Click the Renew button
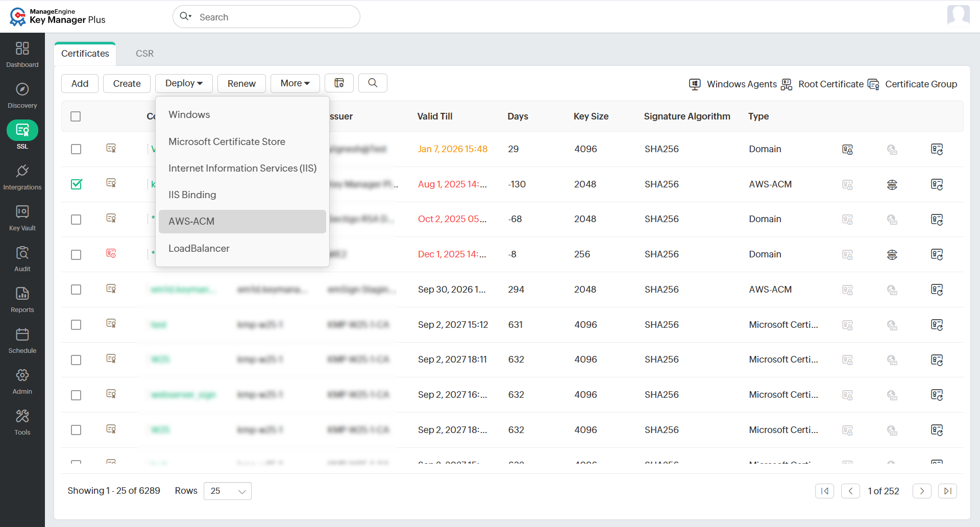The height and width of the screenshot is (527, 980). click(x=241, y=83)
